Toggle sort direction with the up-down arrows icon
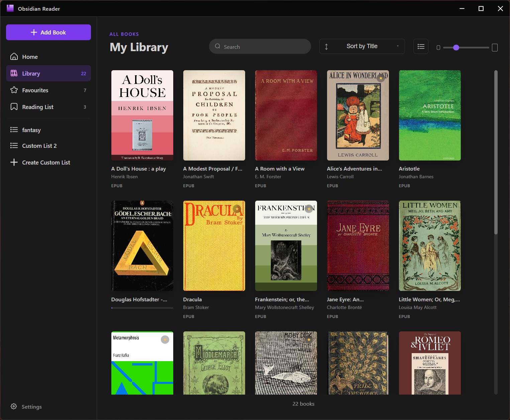Viewport: 510px width, 420px height. tap(326, 46)
